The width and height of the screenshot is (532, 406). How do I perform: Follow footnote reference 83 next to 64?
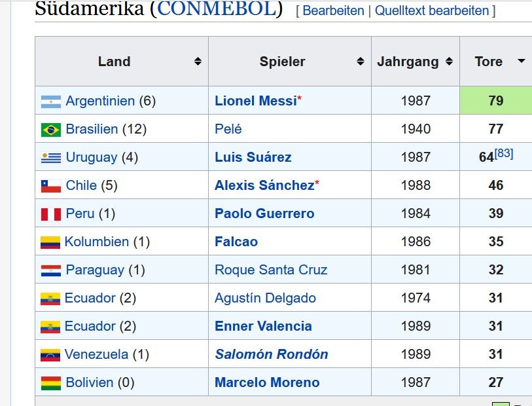(503, 153)
